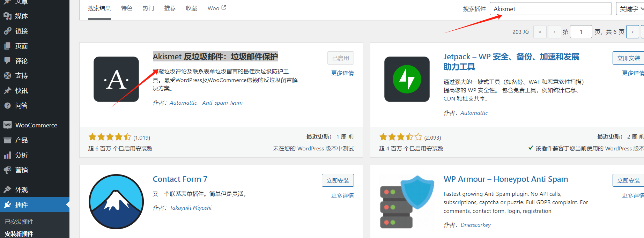
Task: Open the WooCommerce logo icon in sidebar
Action: (x=8, y=125)
